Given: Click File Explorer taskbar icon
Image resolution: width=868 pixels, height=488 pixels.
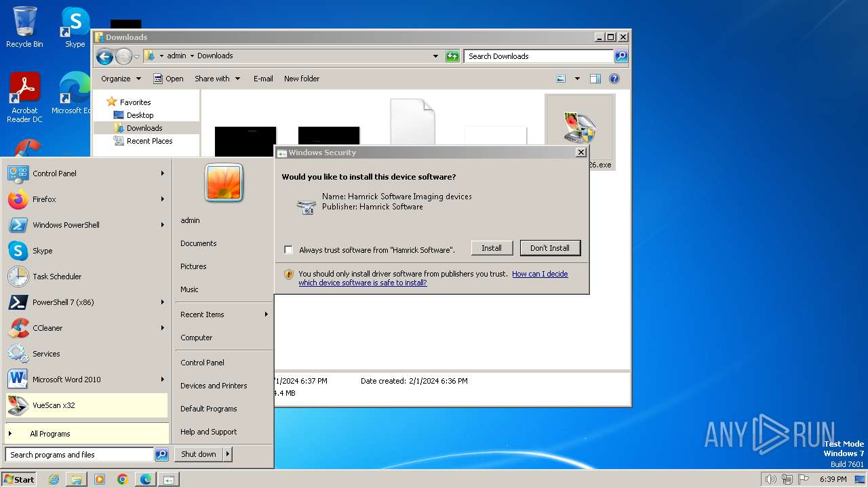Looking at the screenshot, I should click(77, 479).
